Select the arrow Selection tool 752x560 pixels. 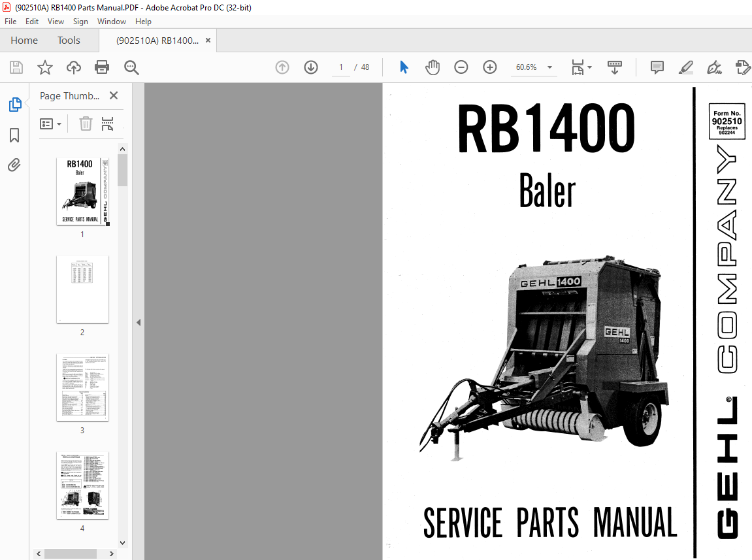(404, 67)
